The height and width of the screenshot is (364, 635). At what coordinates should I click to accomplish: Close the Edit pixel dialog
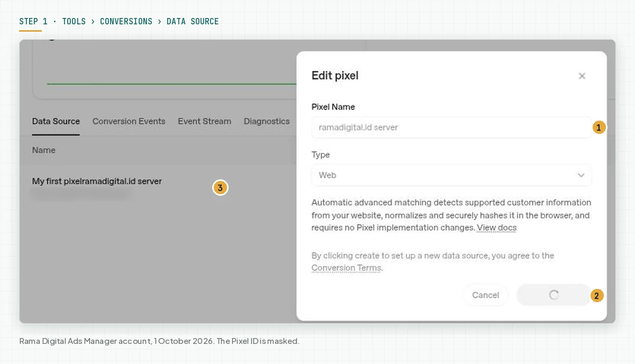point(582,76)
